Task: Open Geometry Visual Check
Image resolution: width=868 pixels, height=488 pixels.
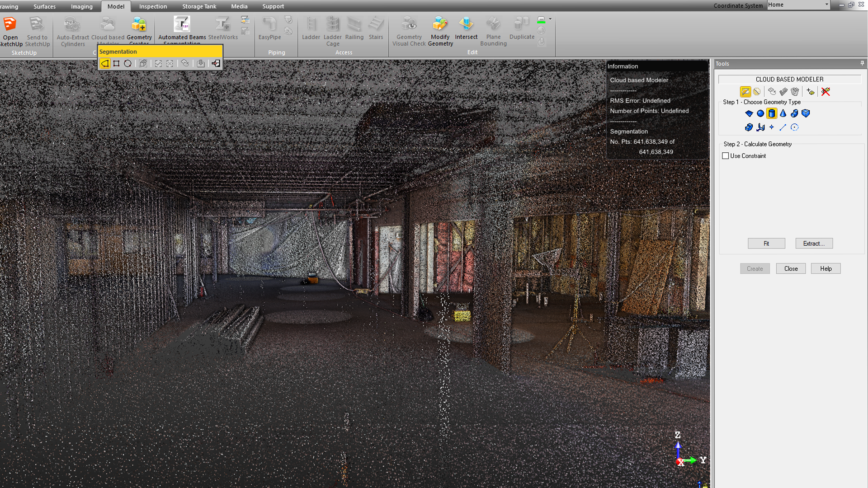Action: 409,31
